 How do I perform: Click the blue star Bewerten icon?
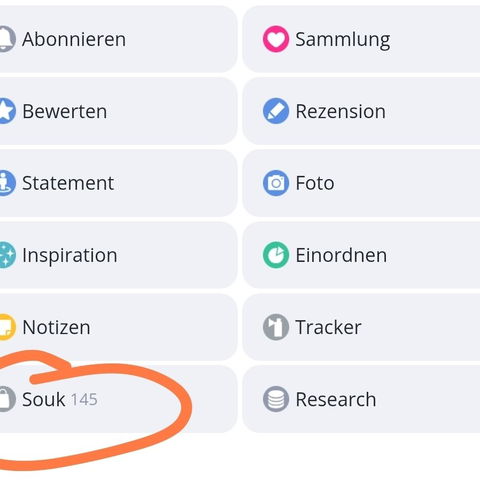7,111
